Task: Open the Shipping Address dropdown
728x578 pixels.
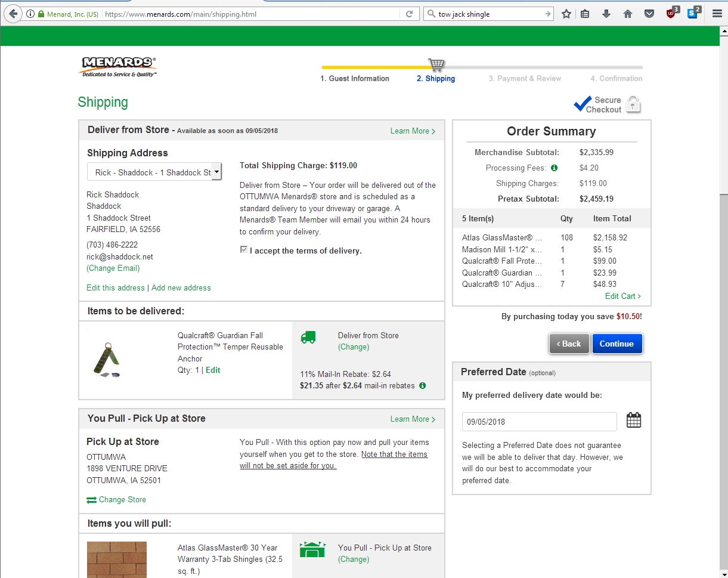Action: point(154,172)
